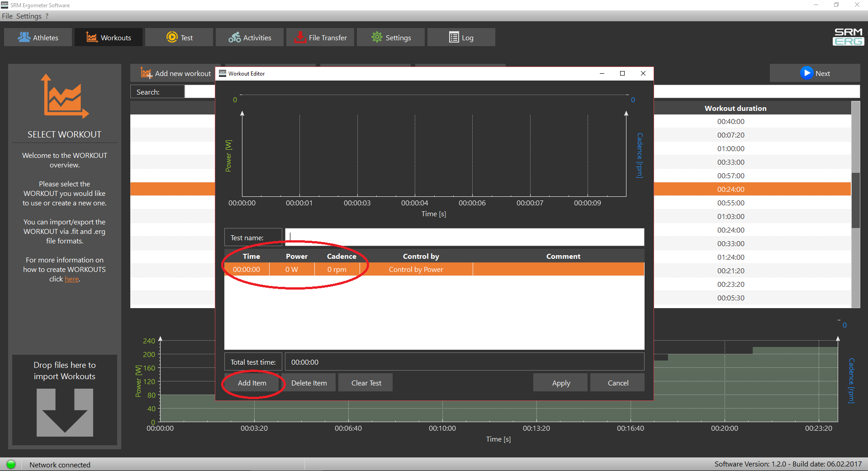Click the green network status indicator
This screenshot has height=471, width=868.
click(x=11, y=464)
